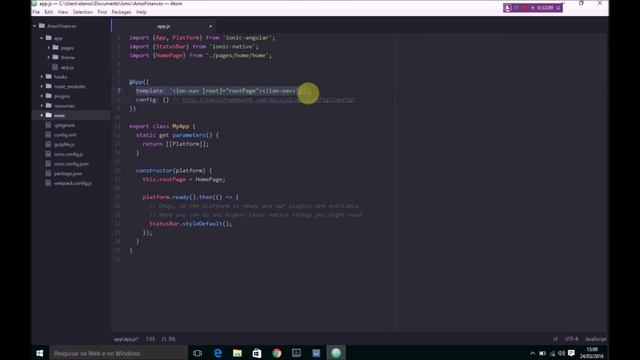
Task: Click the www folder icon
Action: 49,116
